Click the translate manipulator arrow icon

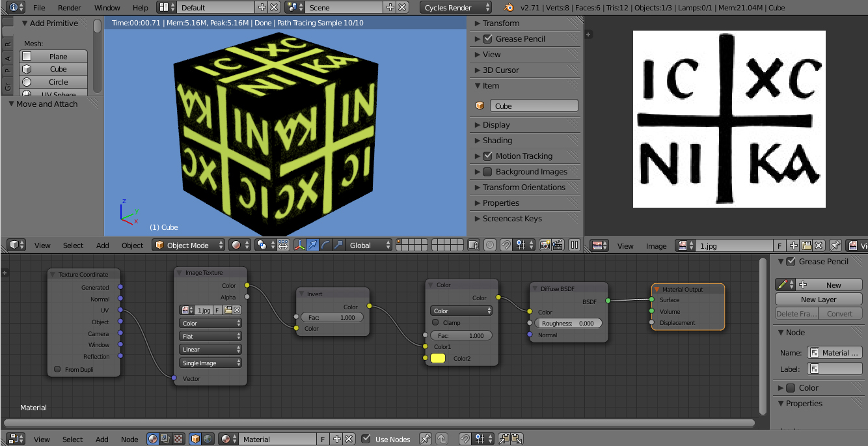click(x=312, y=245)
